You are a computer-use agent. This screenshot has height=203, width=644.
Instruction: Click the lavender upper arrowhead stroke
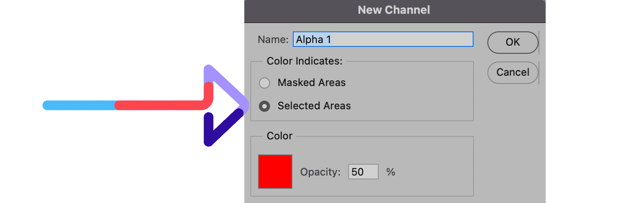pyautogui.click(x=225, y=84)
